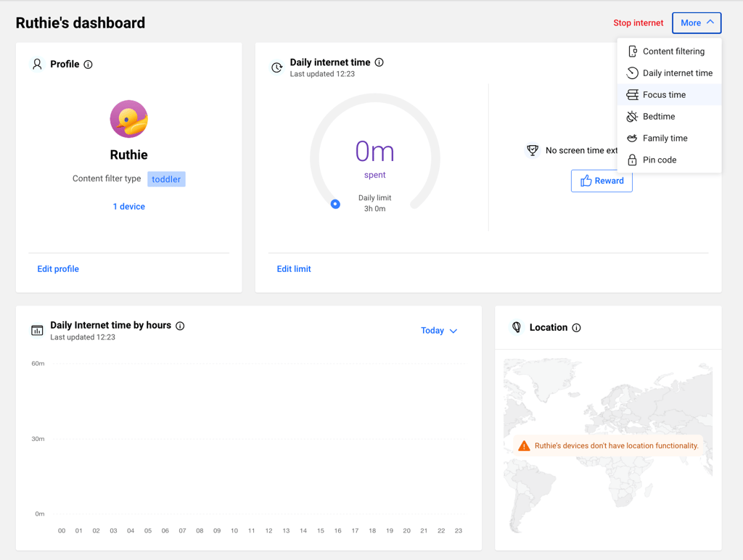Click the clock icon beside Daily internet time heading
The width and height of the screenshot is (743, 560).
coord(276,67)
